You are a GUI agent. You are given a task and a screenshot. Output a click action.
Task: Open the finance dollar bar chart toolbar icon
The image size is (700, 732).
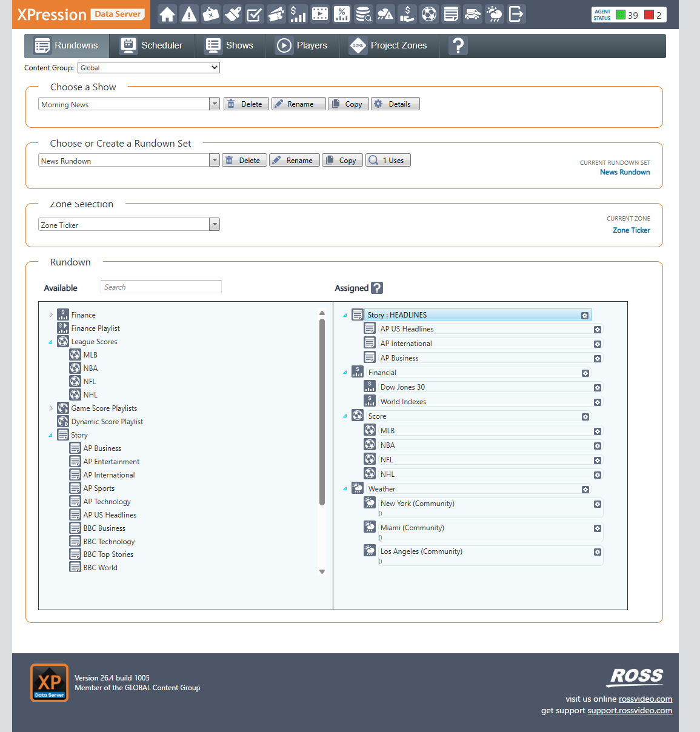coord(298,14)
